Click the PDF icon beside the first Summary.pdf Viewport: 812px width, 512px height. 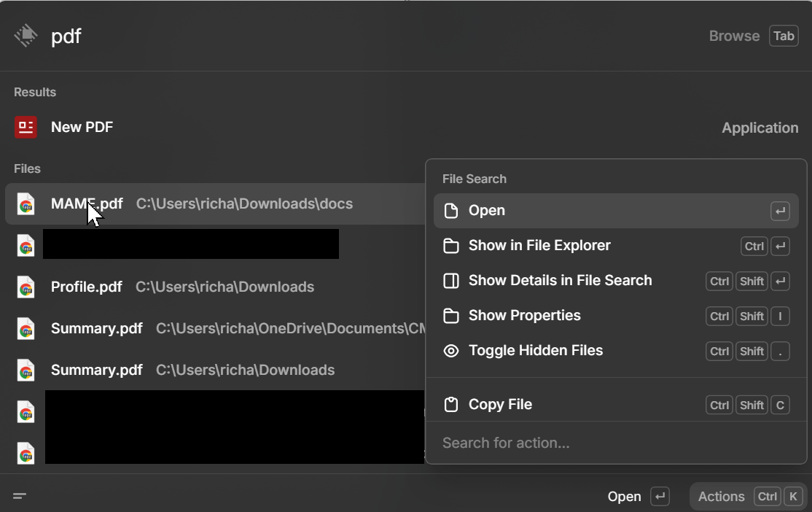click(x=26, y=328)
